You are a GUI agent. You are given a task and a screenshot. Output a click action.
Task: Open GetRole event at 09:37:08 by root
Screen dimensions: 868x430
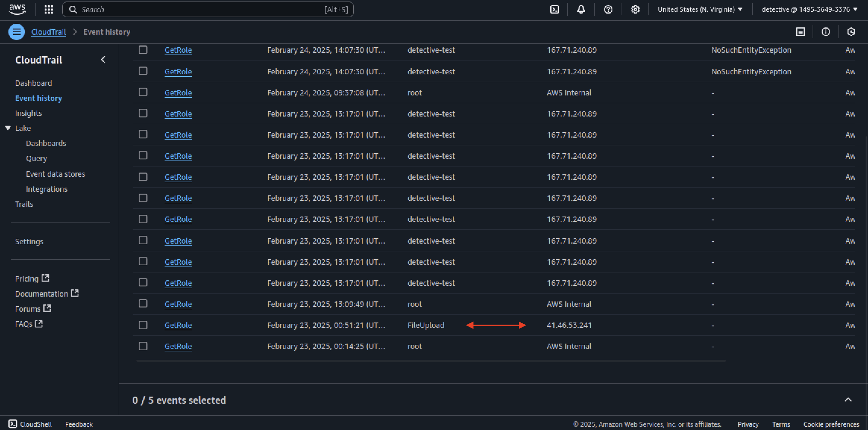coord(178,93)
